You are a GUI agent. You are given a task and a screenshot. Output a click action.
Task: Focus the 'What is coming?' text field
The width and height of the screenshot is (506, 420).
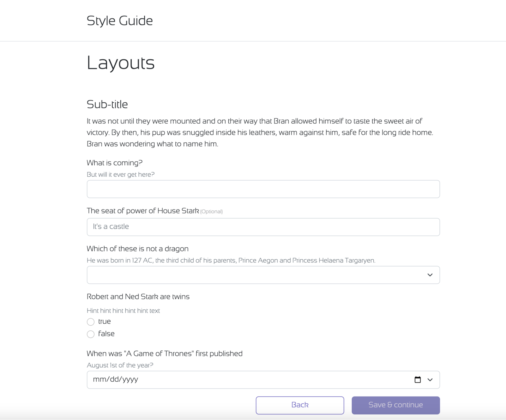click(263, 189)
